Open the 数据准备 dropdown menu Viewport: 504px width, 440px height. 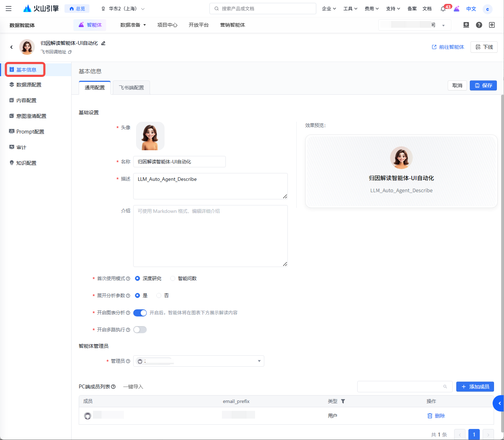coord(133,25)
